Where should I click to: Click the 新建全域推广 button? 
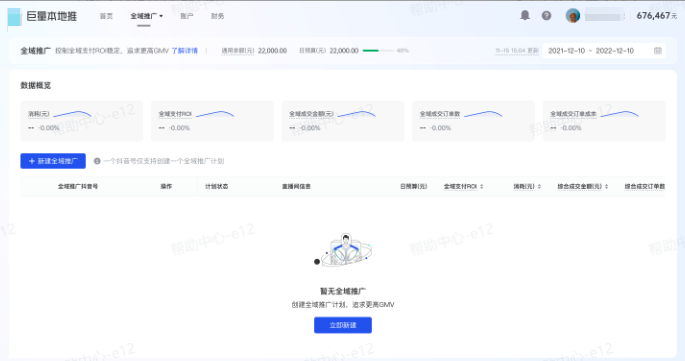click(x=53, y=161)
